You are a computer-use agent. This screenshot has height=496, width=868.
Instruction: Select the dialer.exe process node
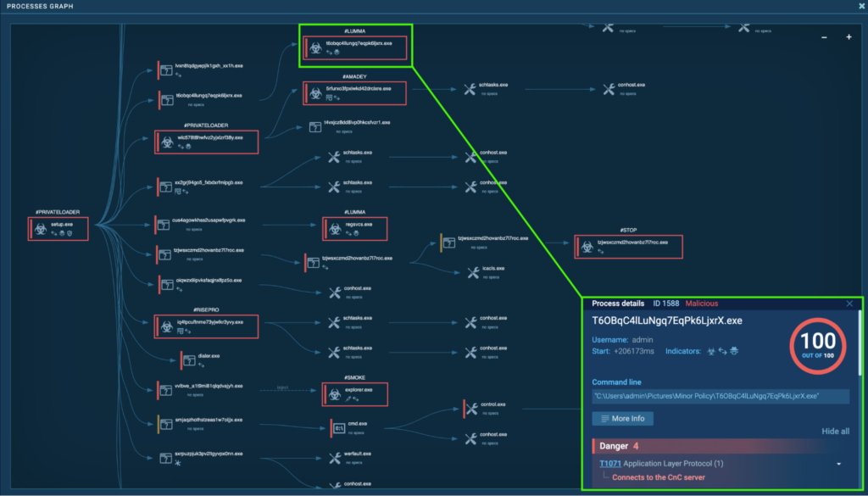(x=190, y=359)
